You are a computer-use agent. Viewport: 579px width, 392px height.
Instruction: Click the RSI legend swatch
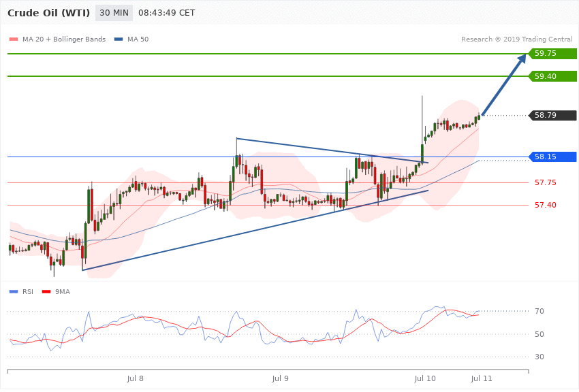pos(14,292)
